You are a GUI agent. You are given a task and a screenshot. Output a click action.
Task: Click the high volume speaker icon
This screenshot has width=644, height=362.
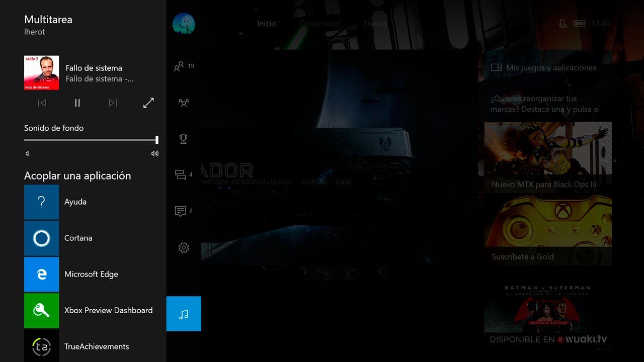pos(155,154)
